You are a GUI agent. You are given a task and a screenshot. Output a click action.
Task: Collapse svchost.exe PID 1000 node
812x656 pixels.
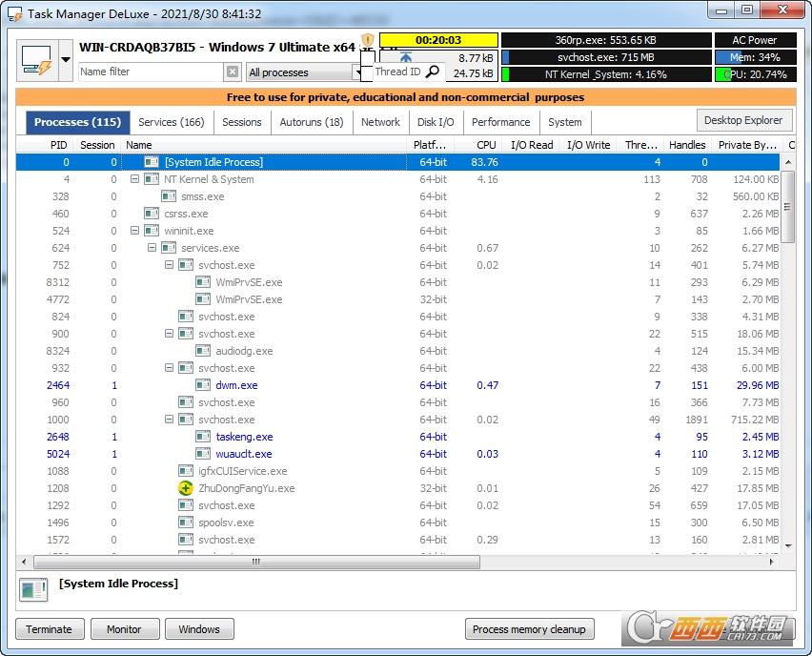169,419
